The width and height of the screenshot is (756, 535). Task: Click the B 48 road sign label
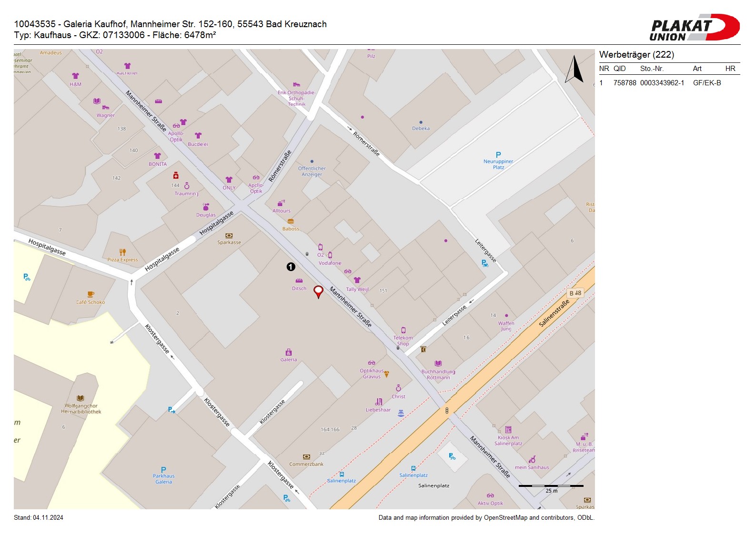(575, 293)
